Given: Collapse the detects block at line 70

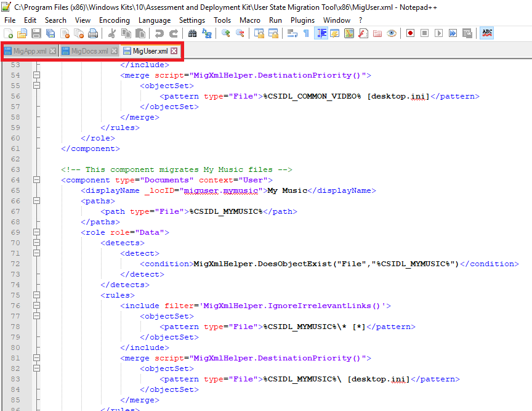Looking at the screenshot, I should tap(37, 243).
